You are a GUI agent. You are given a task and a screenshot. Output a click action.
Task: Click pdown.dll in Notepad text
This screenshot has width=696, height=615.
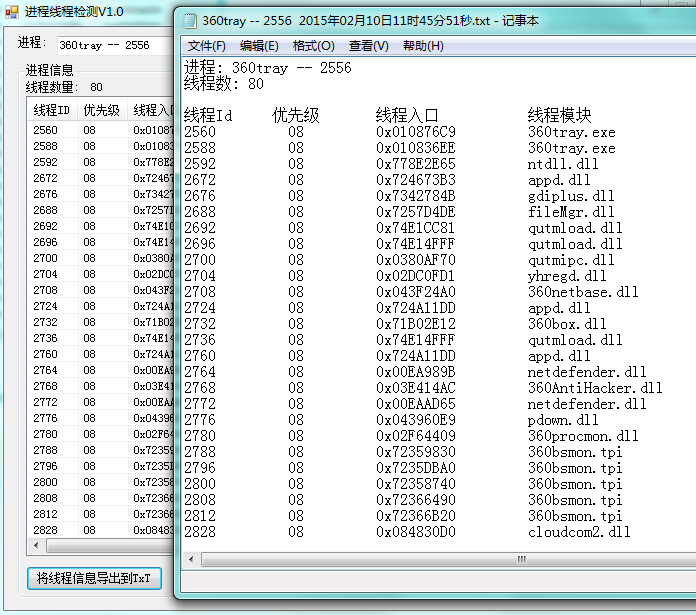point(563,420)
